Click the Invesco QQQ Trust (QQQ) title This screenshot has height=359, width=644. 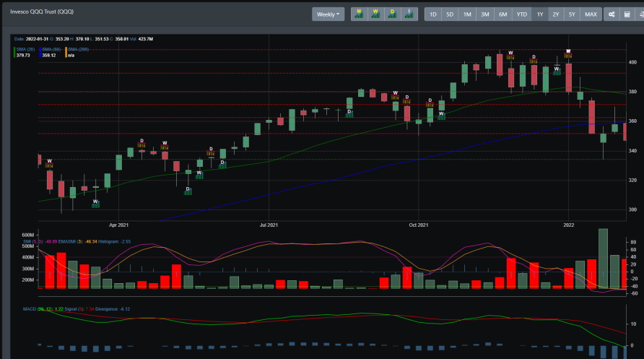point(42,12)
